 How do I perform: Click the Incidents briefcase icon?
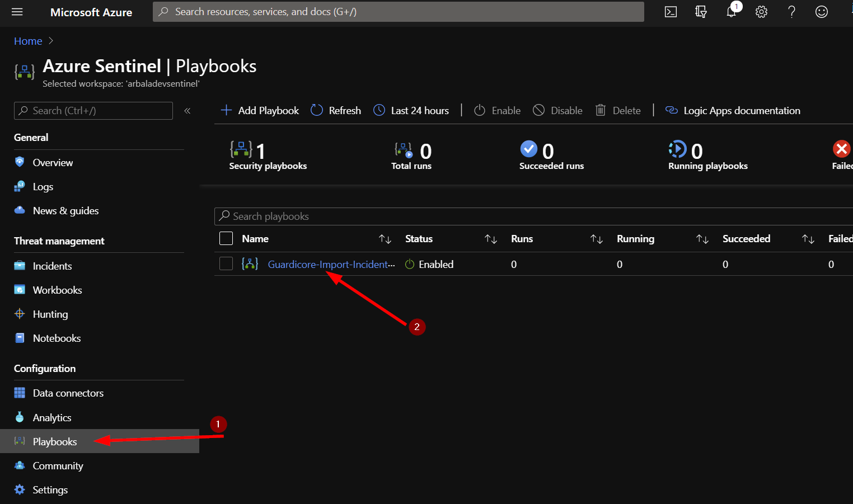pyautogui.click(x=20, y=266)
